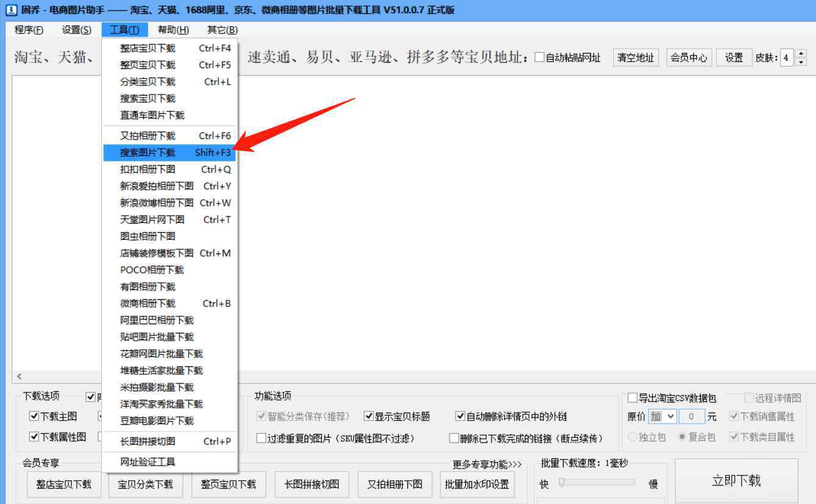Choose 扣扣相册下图 entry
This screenshot has height=504, width=816.
pos(170,169)
